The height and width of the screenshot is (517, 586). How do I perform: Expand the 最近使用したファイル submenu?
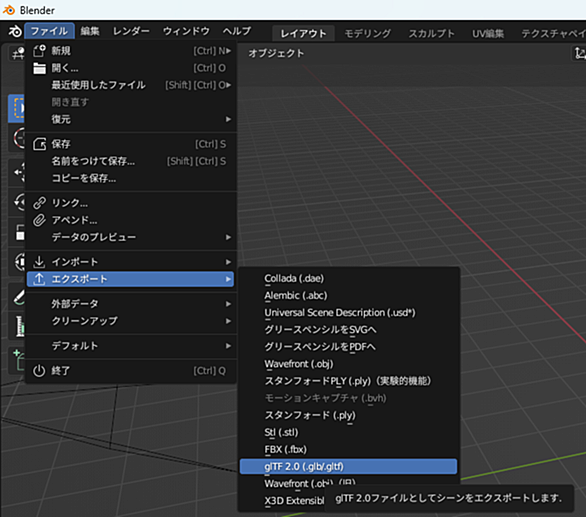tap(130, 85)
